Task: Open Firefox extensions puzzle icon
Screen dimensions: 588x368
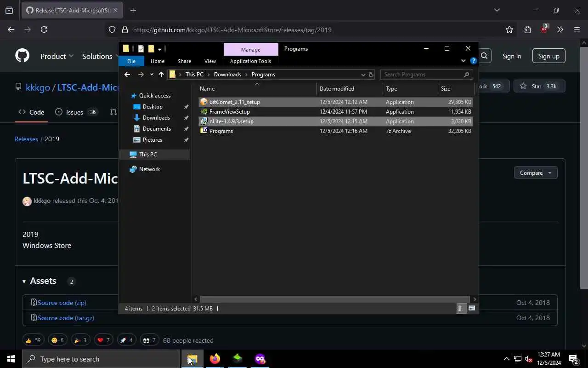Action: coord(527,29)
